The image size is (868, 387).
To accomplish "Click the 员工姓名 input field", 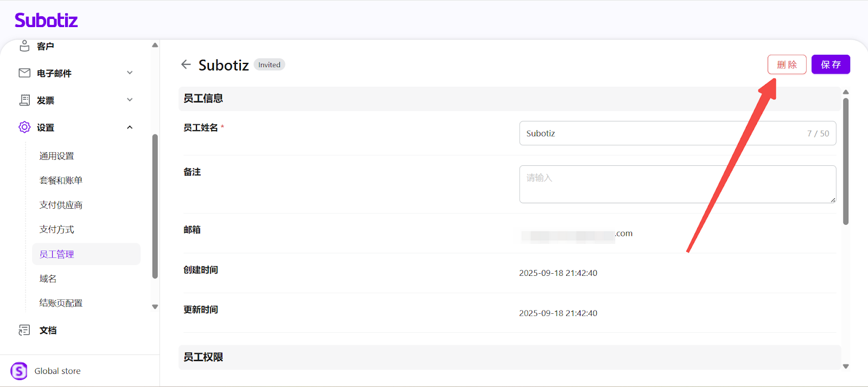I will pyautogui.click(x=662, y=133).
